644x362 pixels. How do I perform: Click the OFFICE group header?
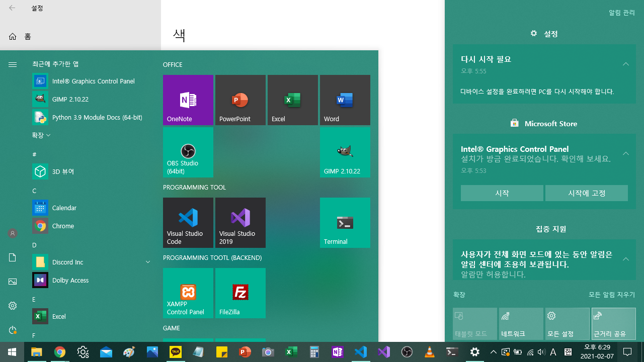tap(173, 65)
